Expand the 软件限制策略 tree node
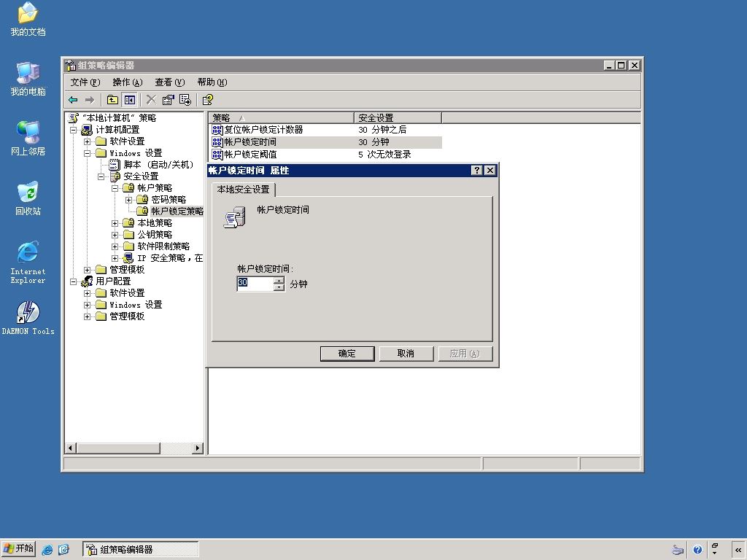 [115, 246]
